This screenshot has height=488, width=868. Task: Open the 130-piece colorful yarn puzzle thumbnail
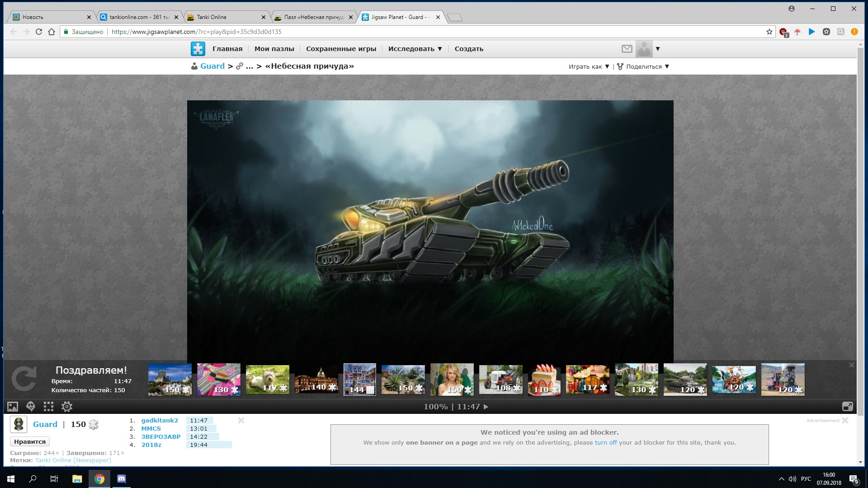point(219,380)
